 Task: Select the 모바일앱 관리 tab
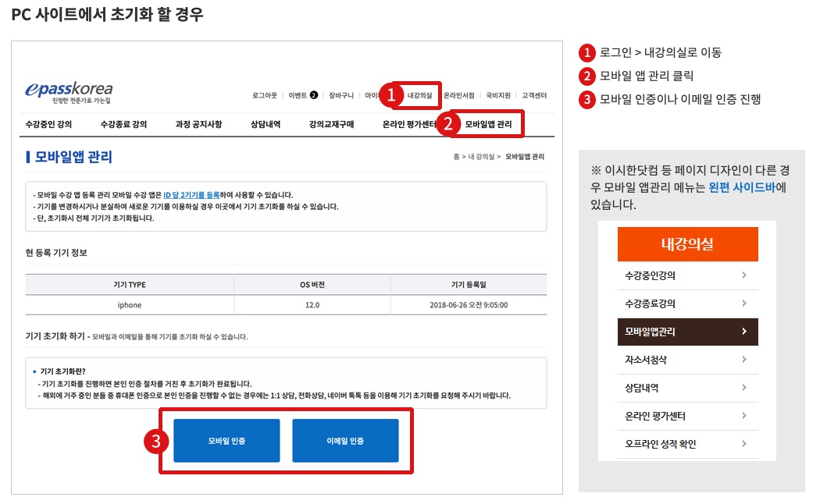pyautogui.click(x=488, y=124)
